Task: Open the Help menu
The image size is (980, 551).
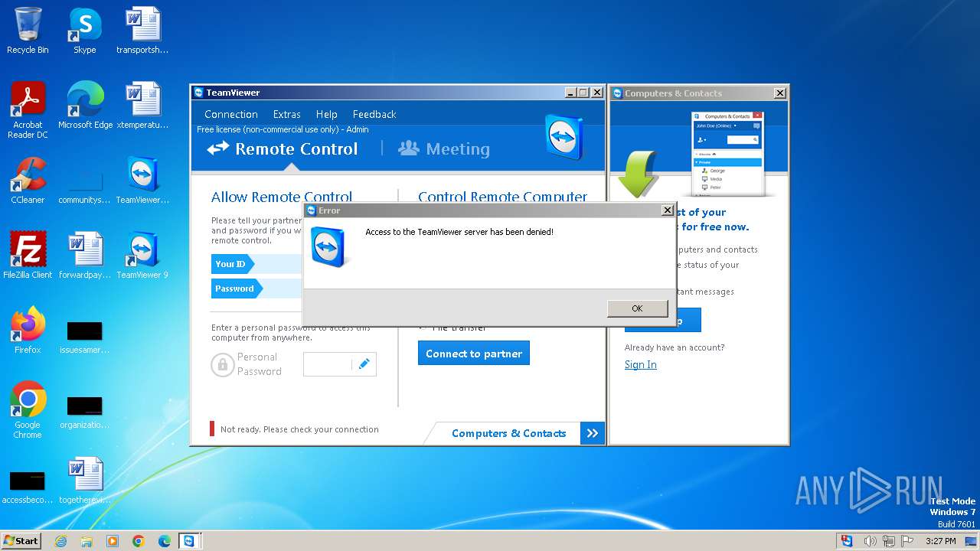Action: [x=327, y=114]
